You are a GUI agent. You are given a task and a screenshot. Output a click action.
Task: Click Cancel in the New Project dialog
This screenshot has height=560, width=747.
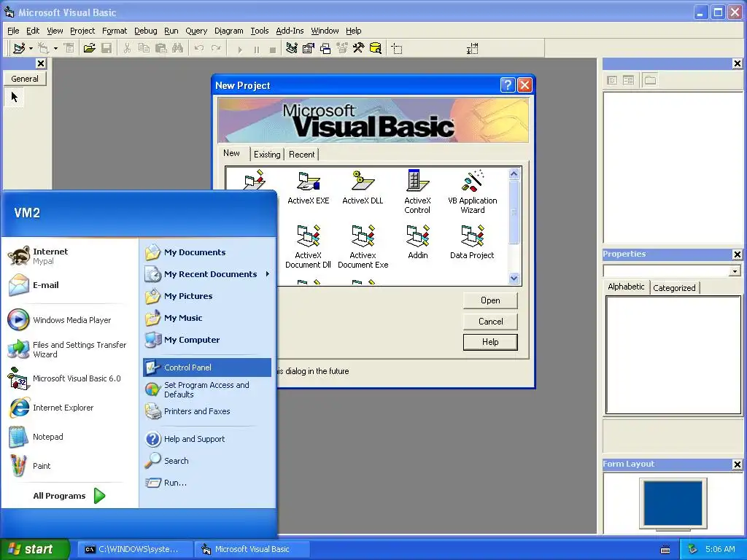490,322
